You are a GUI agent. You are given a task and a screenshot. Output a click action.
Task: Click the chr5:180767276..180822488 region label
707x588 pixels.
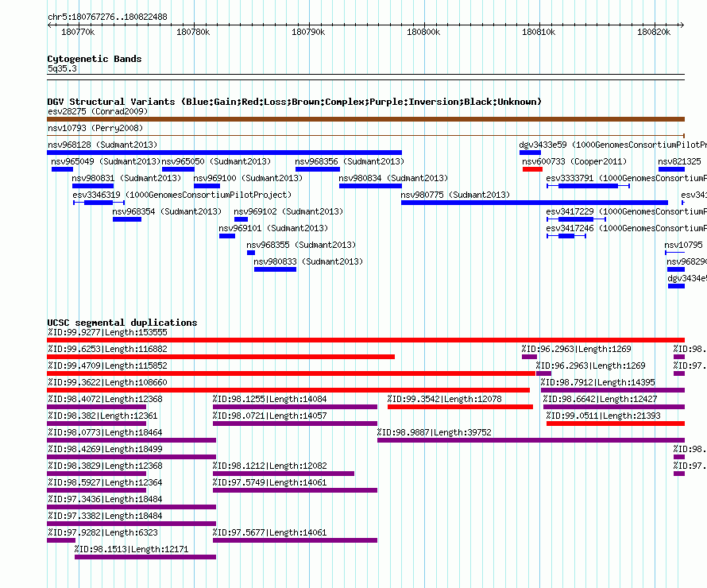(x=107, y=17)
